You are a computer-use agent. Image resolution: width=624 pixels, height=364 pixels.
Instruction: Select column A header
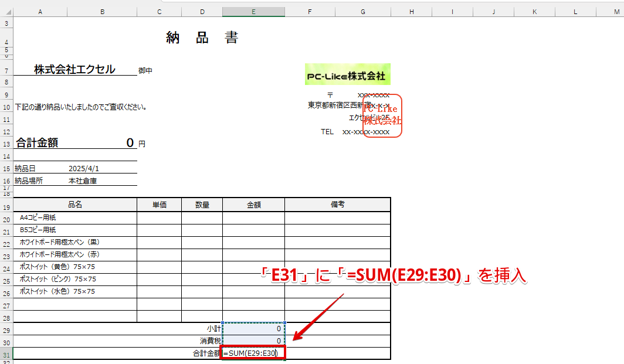(x=40, y=12)
